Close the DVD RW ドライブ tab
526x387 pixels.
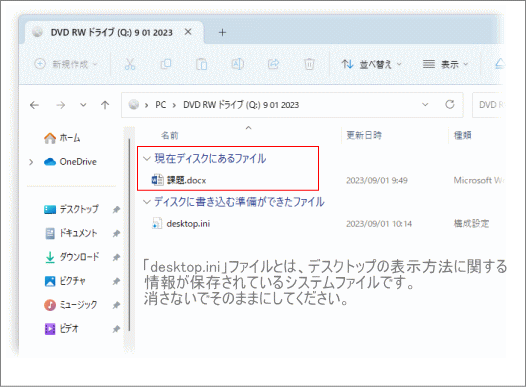pyautogui.click(x=188, y=32)
